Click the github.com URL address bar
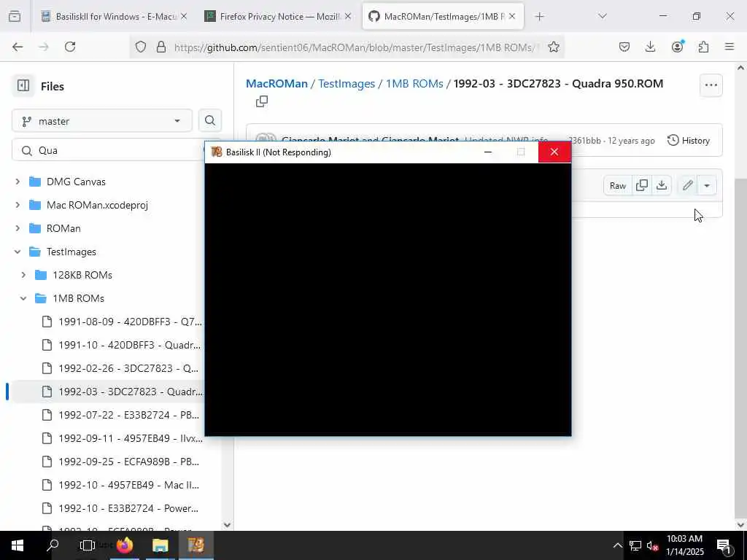 click(356, 47)
